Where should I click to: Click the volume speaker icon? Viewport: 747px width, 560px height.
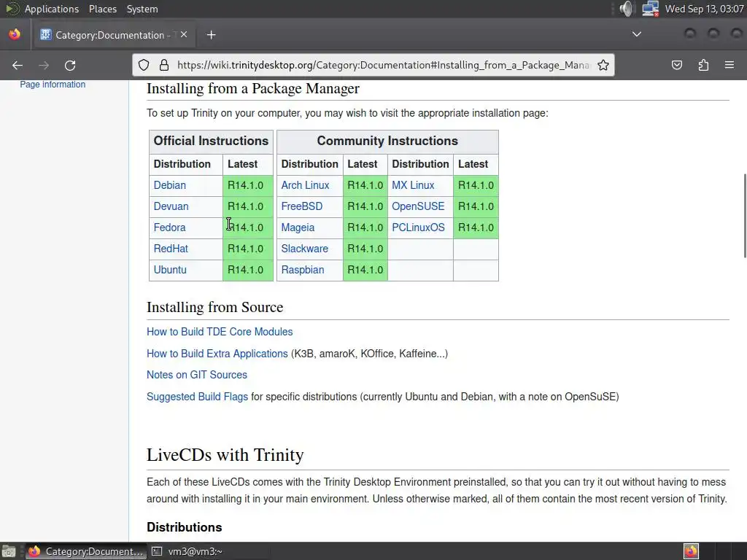[x=627, y=9]
